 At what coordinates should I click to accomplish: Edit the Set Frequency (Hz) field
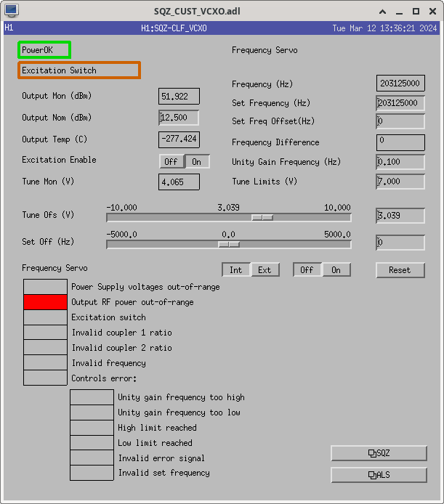coord(400,103)
